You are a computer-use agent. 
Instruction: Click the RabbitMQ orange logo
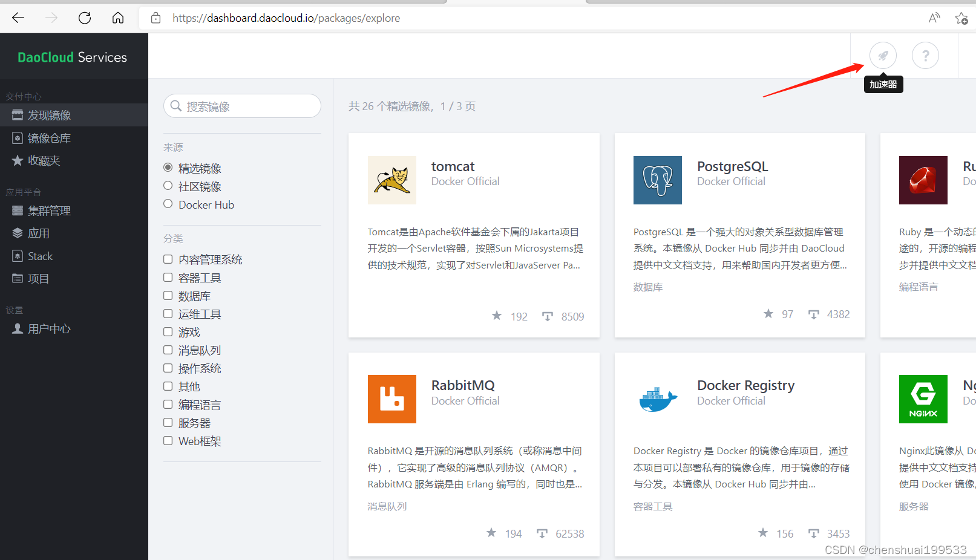coord(392,399)
